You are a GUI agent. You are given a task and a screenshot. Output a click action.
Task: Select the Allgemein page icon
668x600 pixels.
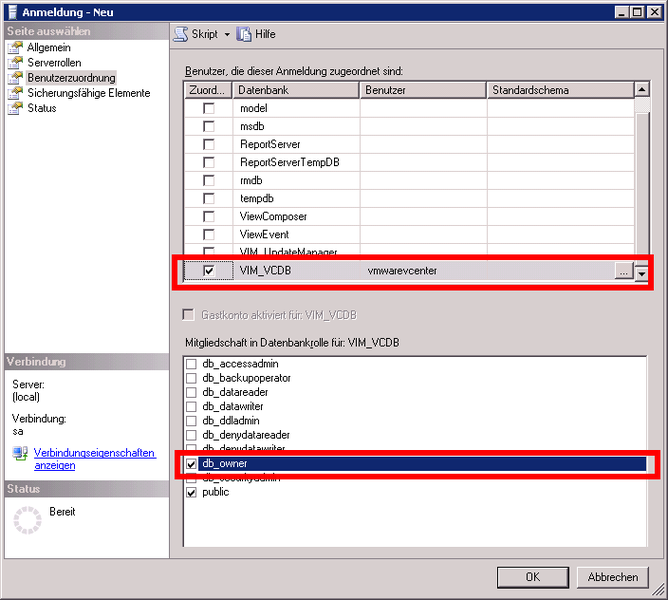[x=15, y=48]
